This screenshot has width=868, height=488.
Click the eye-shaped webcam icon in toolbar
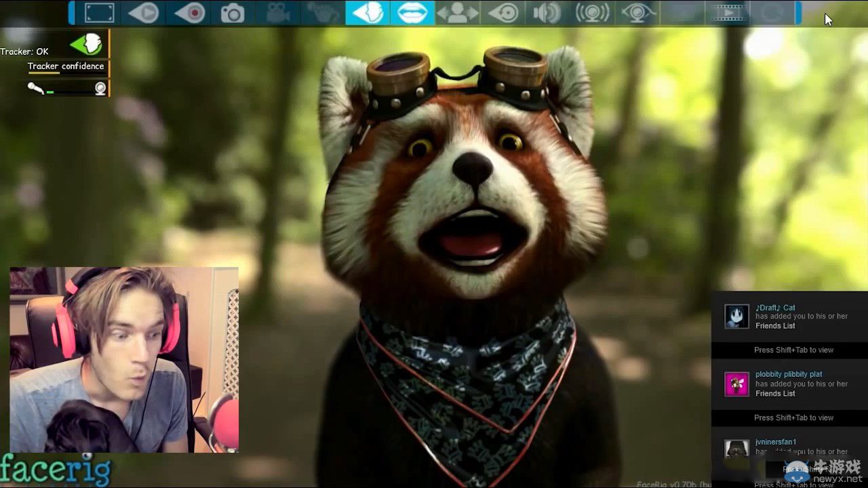638,13
